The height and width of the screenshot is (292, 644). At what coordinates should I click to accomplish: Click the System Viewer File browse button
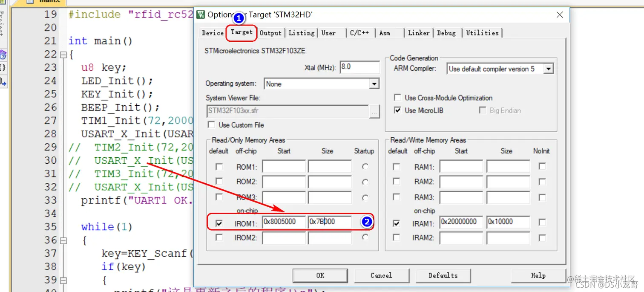(374, 112)
